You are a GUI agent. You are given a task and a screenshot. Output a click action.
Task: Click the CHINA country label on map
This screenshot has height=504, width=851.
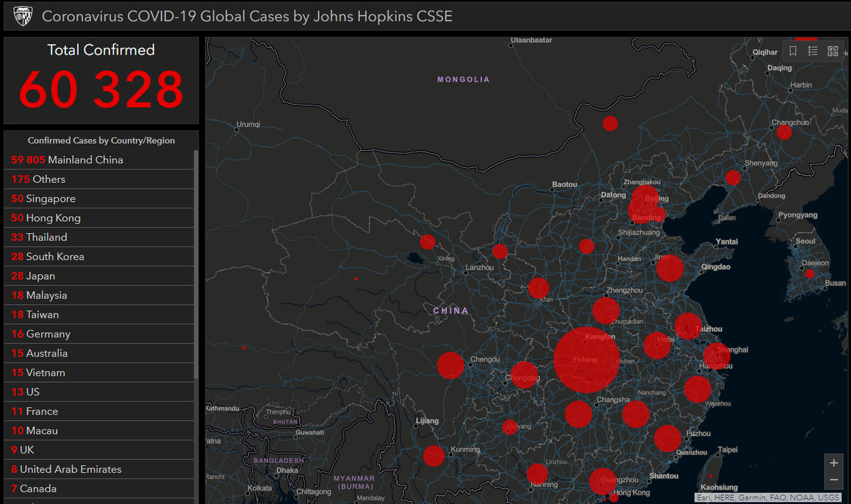(451, 310)
